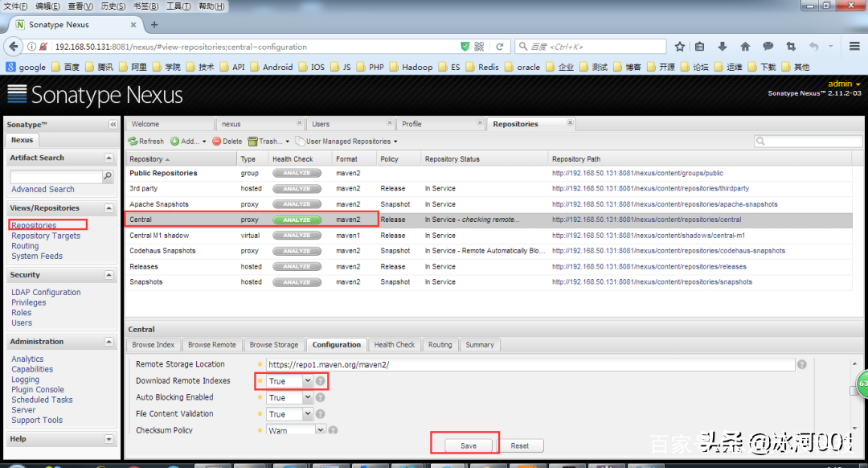
Task: Open Scheduled Tasks in Administration
Action: 42,400
